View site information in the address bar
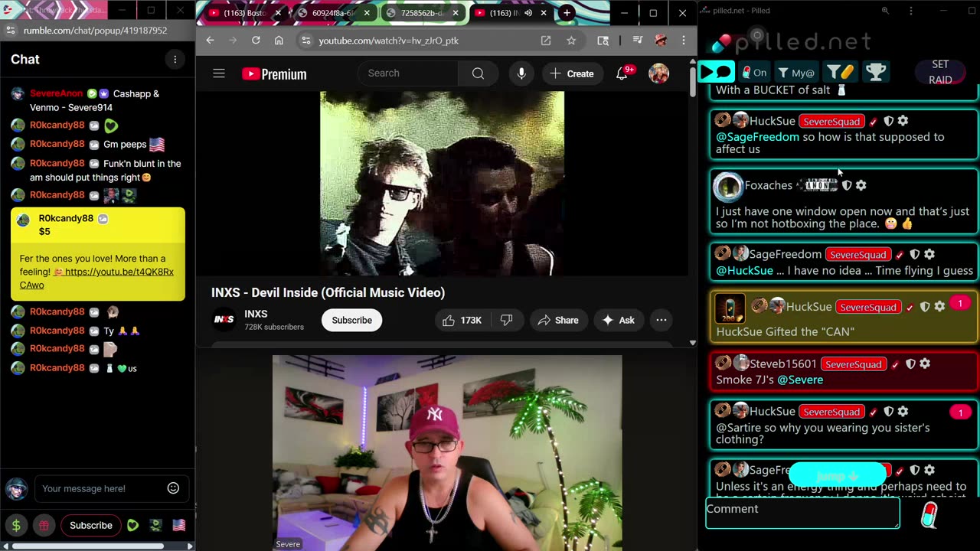Screen dimensions: 980x551 click(305, 41)
